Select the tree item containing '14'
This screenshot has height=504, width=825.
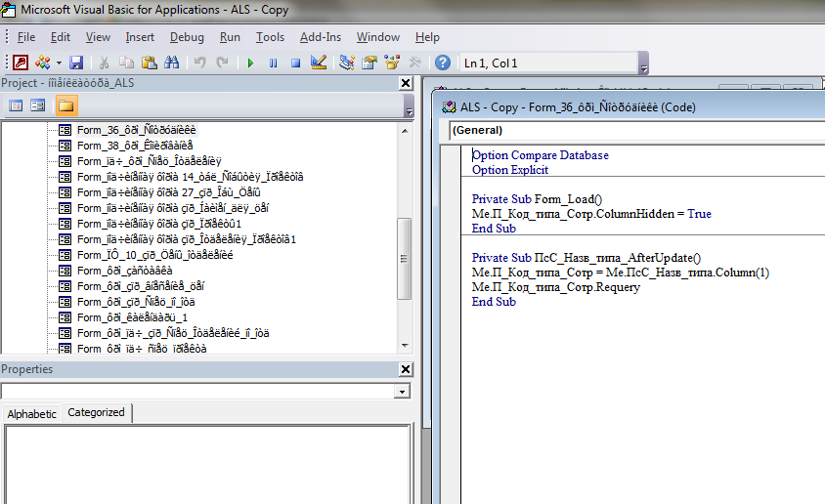190,177
